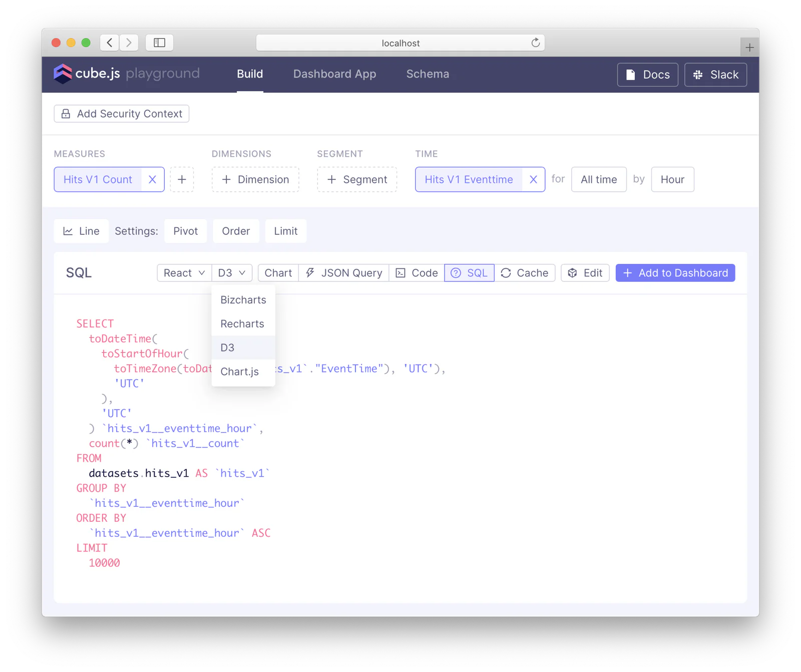Open Pivot settings

(x=185, y=231)
